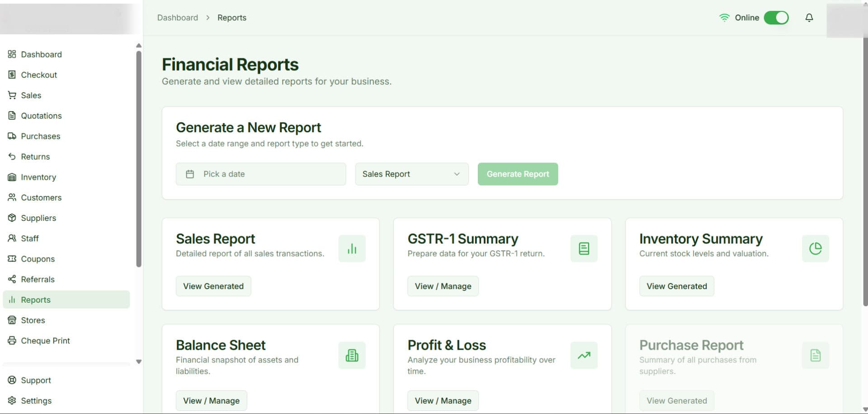This screenshot has height=414, width=868.
Task: Click the main page vertical scrollbar
Action: (x=865, y=172)
